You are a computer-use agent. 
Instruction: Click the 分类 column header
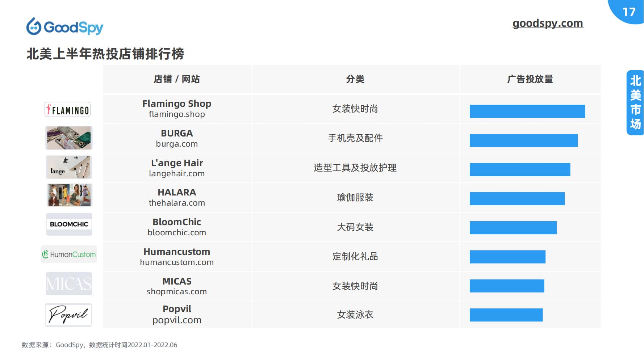(x=355, y=79)
